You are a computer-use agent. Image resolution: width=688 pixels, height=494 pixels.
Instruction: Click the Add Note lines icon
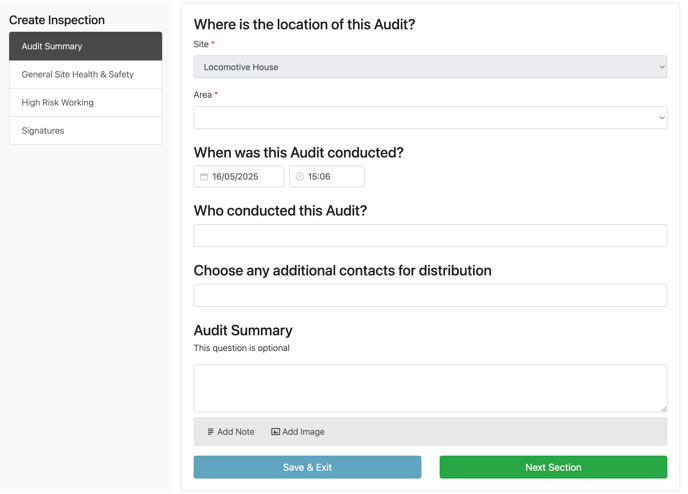211,432
